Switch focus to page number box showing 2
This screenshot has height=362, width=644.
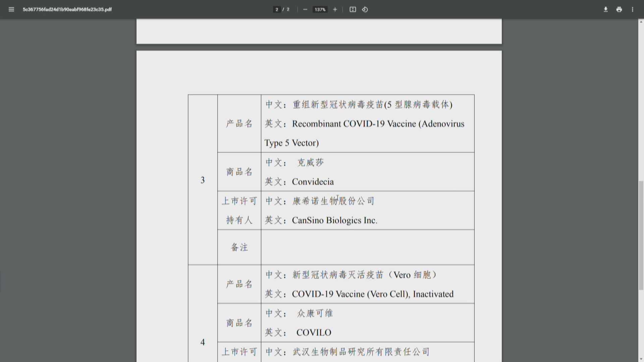(276, 9)
